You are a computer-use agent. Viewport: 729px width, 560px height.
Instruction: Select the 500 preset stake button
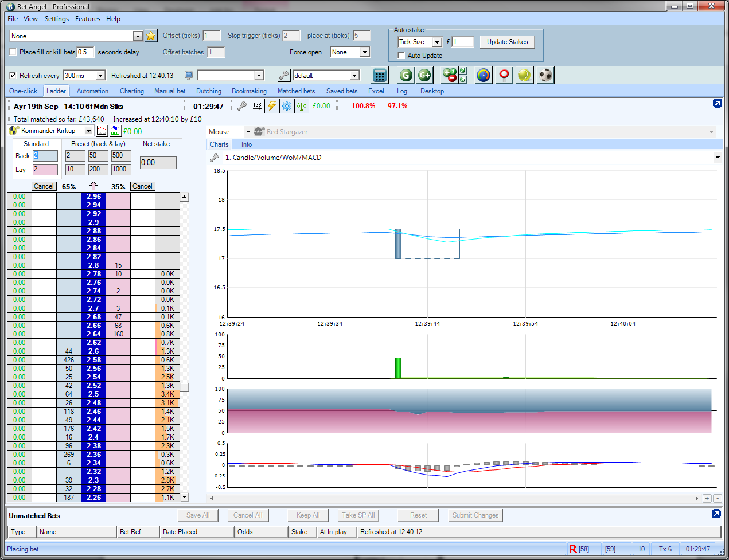coord(122,155)
